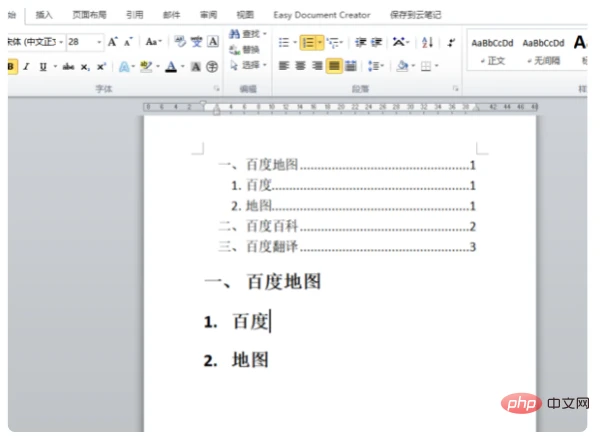The width and height of the screenshot is (600, 436).
Task: Toggle Align Right
Action: point(317,66)
